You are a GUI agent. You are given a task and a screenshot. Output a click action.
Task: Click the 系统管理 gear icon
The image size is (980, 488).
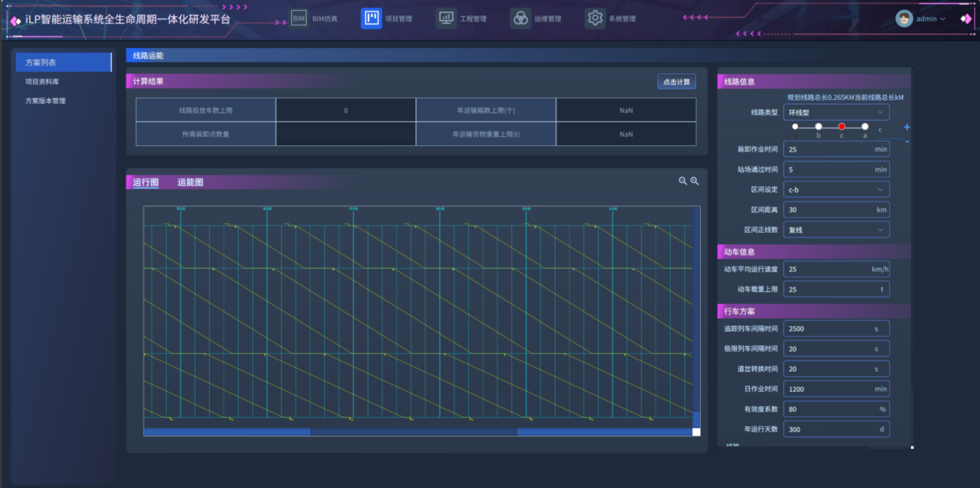(x=595, y=19)
